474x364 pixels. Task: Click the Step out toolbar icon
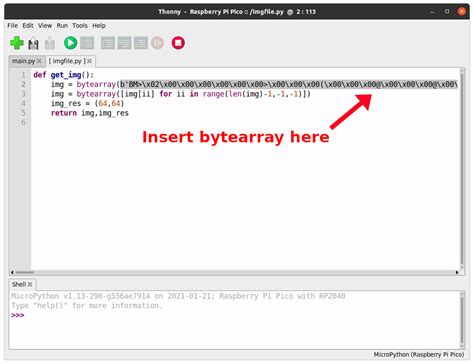[141, 43]
